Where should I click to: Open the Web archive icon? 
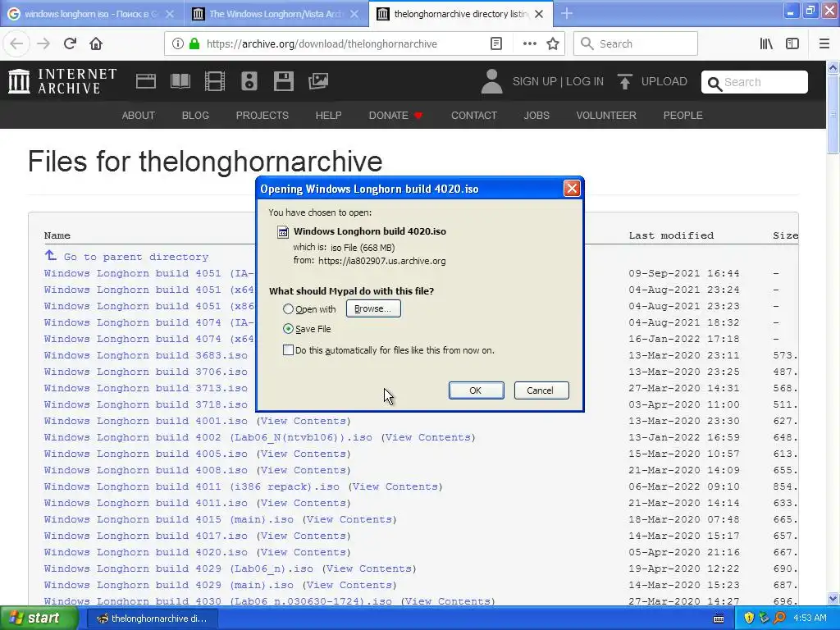pyautogui.click(x=146, y=81)
